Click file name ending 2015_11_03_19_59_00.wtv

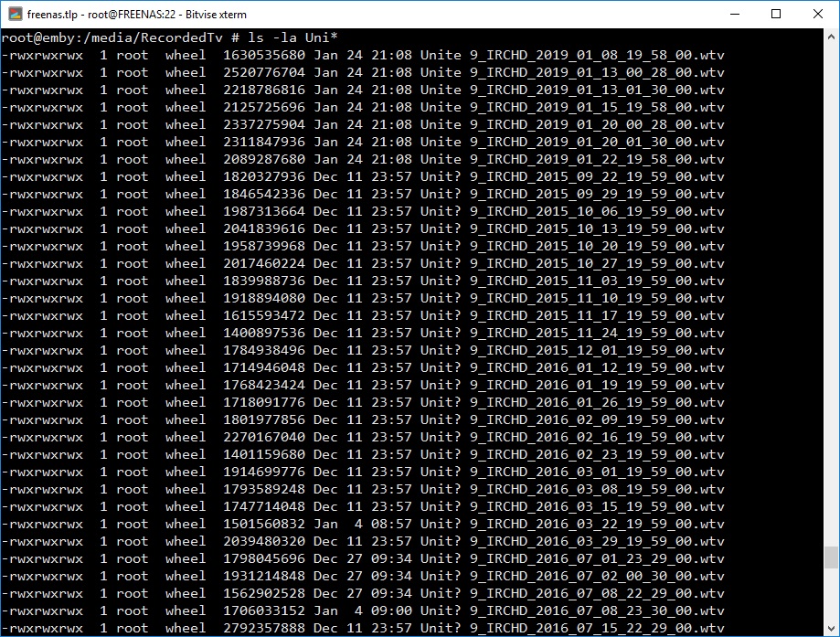(x=572, y=281)
